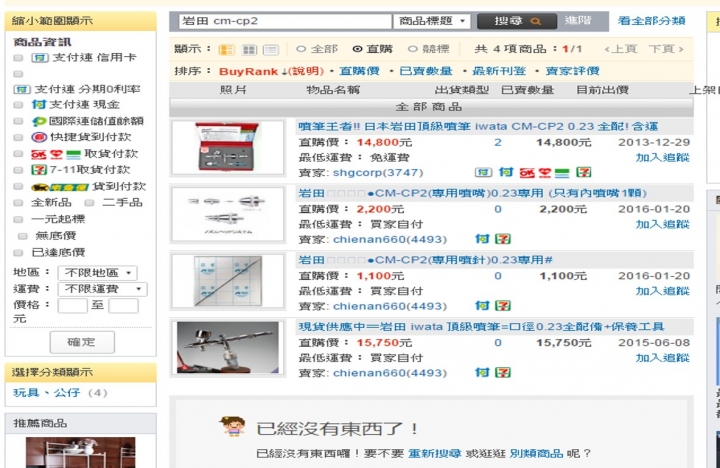The height and width of the screenshot is (468, 720).
Task: Click the 支付連 icon on the shgcorp listing
Action: (483, 173)
